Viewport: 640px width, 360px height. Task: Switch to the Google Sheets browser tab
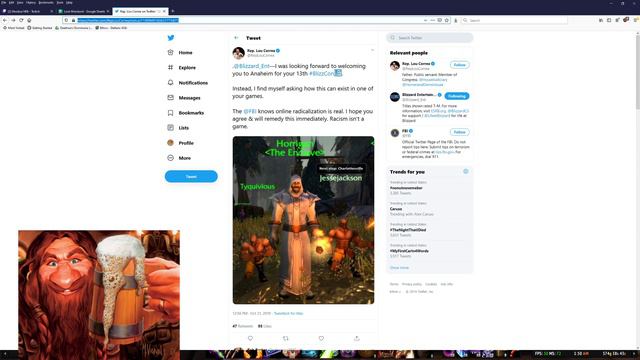pyautogui.click(x=84, y=11)
